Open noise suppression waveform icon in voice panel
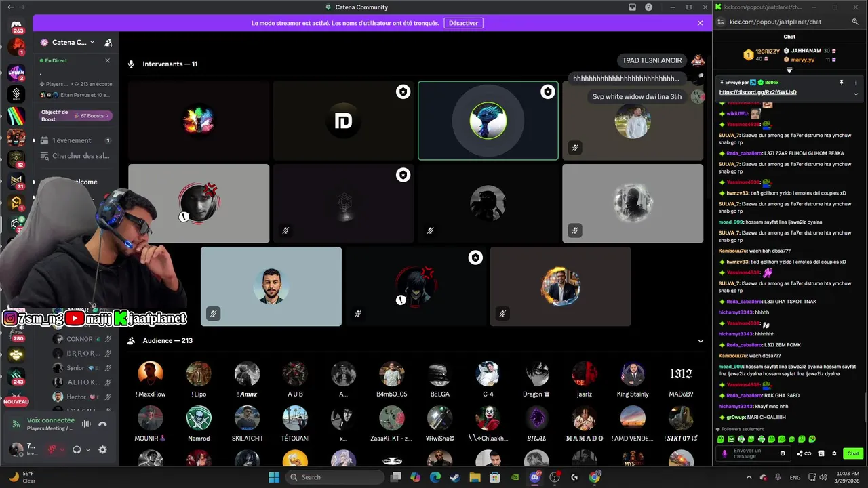The image size is (868, 488). click(x=86, y=424)
